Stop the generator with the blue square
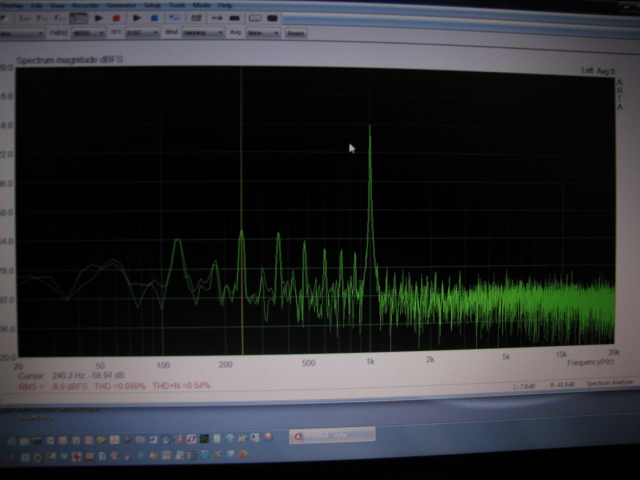Viewport: 640px width, 480px height. [x=154, y=18]
